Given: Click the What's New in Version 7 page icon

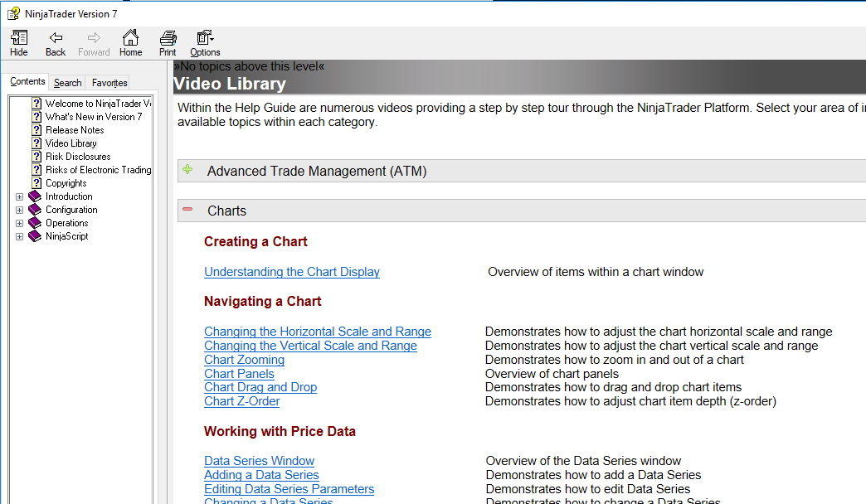Looking at the screenshot, I should tap(36, 117).
